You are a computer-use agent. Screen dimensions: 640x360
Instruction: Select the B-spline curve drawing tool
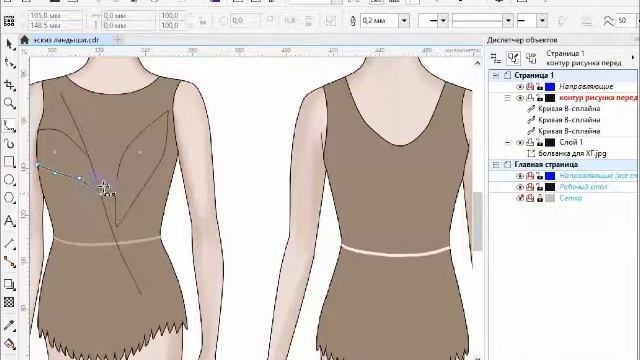click(9, 125)
